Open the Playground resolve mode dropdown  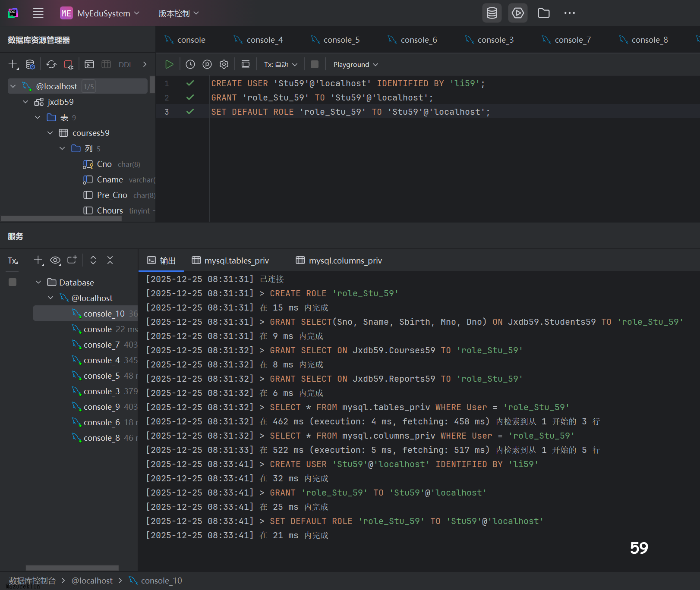[356, 64]
